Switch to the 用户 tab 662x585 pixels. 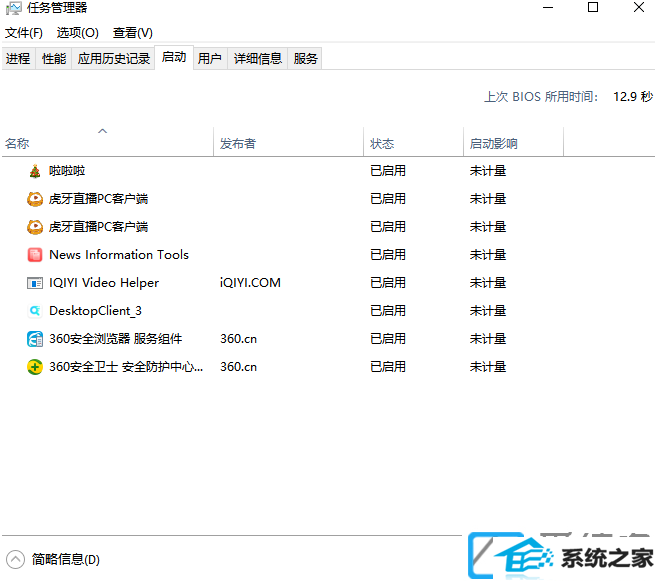point(210,58)
